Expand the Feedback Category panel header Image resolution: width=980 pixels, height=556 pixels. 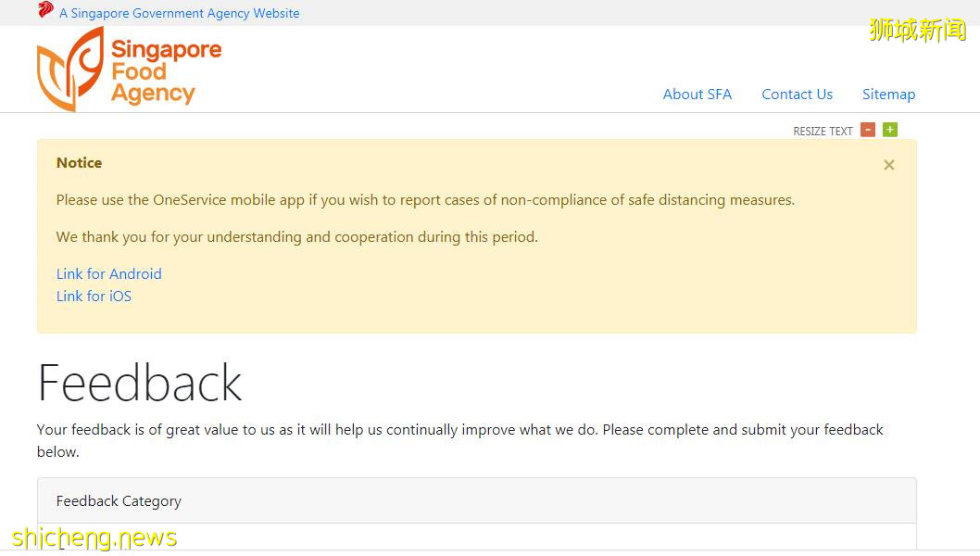click(476, 501)
